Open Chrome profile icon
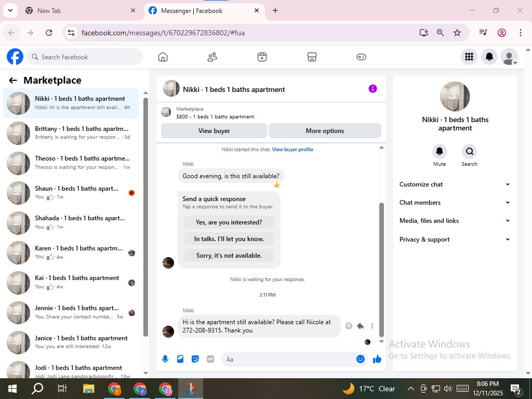 502,33
